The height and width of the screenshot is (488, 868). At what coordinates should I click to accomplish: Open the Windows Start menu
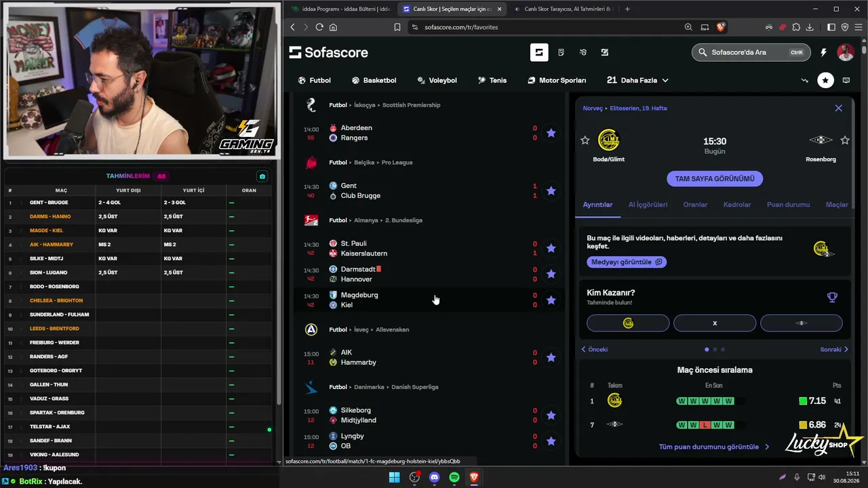point(394,477)
